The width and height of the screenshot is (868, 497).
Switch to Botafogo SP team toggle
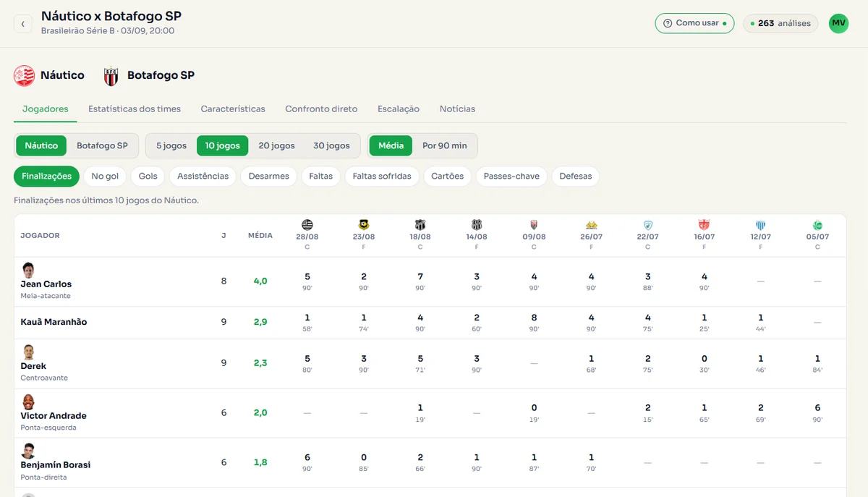(x=102, y=145)
